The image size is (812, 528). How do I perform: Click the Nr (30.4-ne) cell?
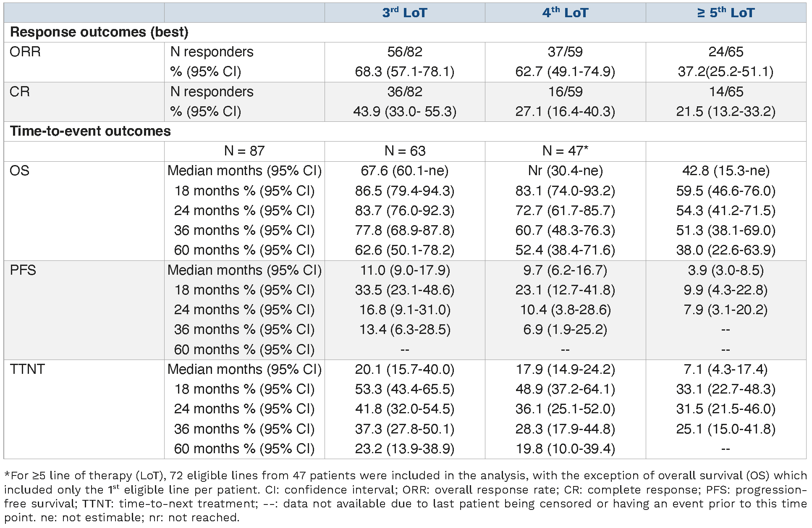565,171
